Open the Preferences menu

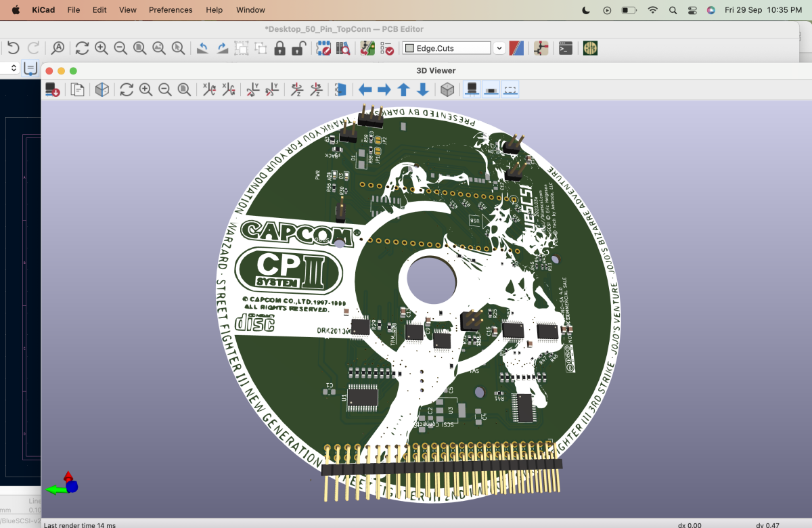[171, 10]
